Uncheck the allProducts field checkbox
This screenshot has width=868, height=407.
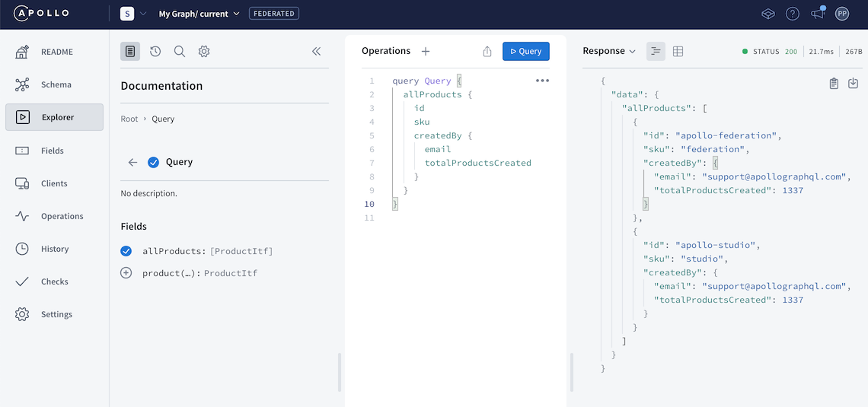point(126,251)
